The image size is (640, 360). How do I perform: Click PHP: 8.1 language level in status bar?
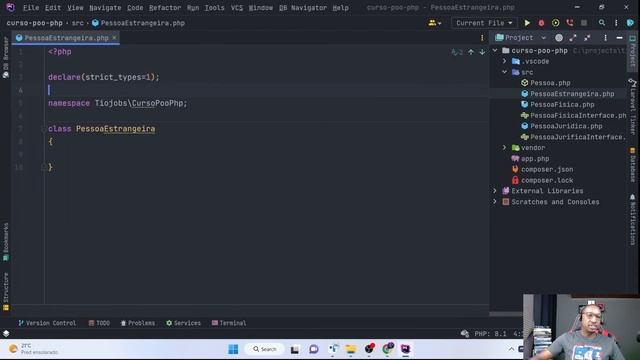click(x=490, y=334)
